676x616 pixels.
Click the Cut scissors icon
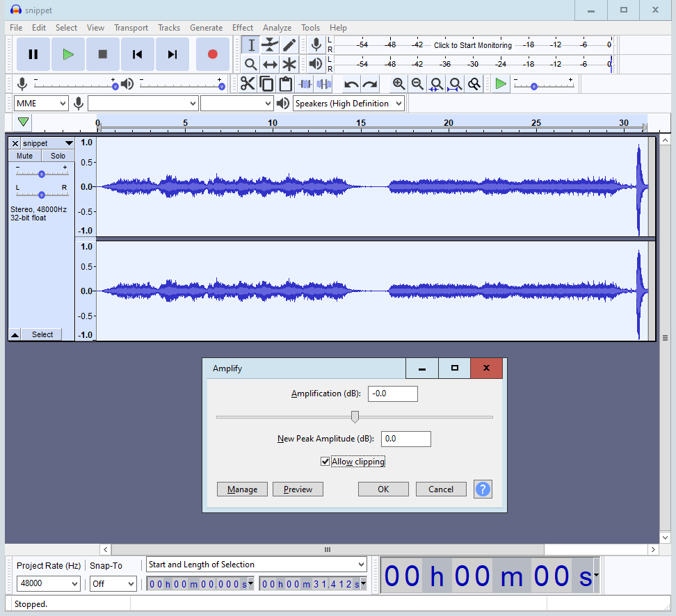click(248, 84)
